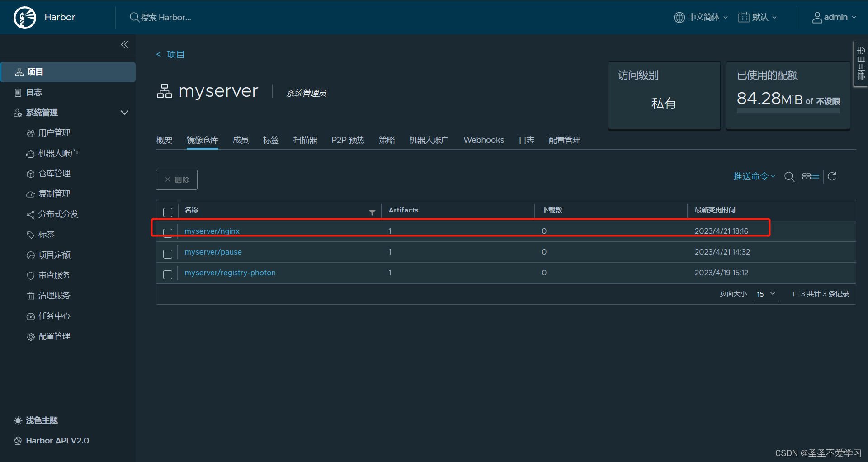This screenshot has height=462, width=868.
Task: Open the page size 15 dropdown
Action: pos(766,294)
